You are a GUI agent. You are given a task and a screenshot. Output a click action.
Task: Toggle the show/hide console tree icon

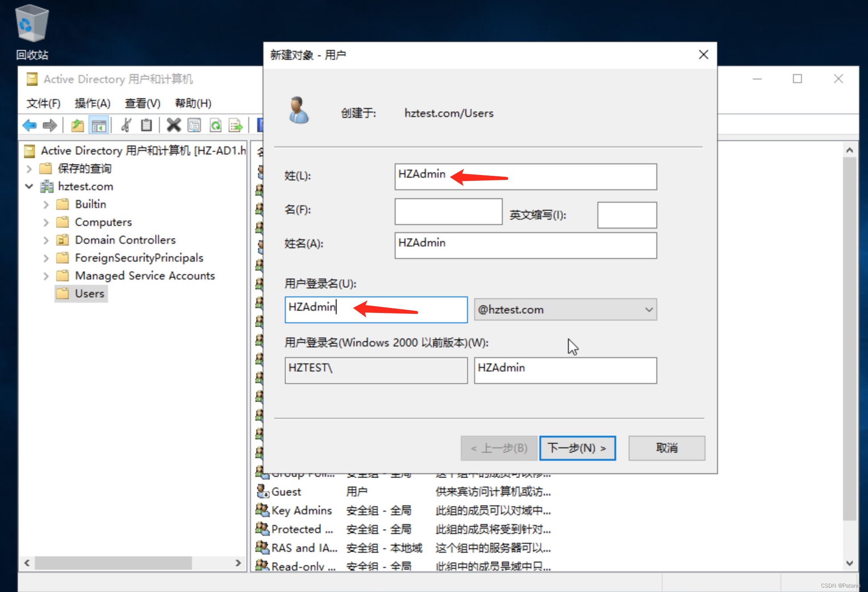tap(99, 125)
